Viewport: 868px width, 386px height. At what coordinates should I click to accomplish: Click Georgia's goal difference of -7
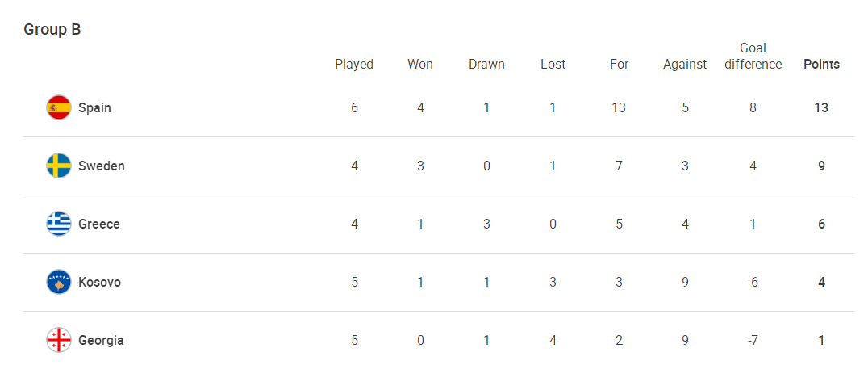(753, 340)
